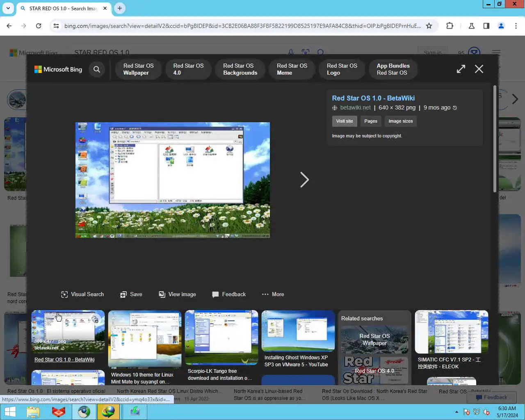The image size is (525, 420).
Task: Save the image to collection
Action: 131,294
